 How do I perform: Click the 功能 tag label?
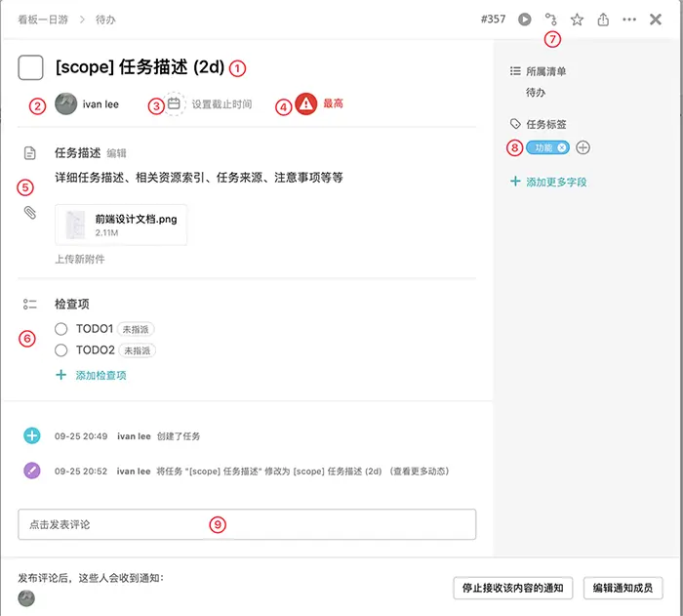click(x=543, y=147)
